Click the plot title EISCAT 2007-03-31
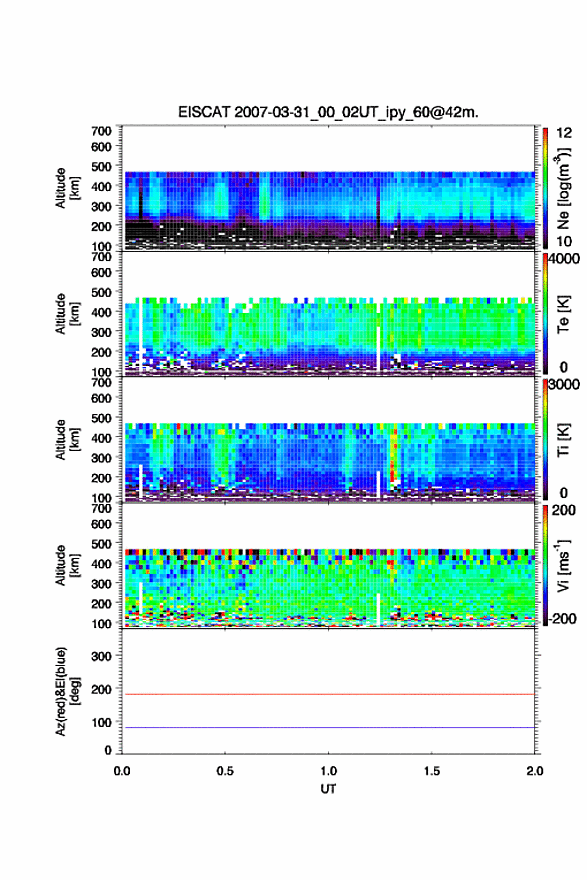 click(x=328, y=112)
